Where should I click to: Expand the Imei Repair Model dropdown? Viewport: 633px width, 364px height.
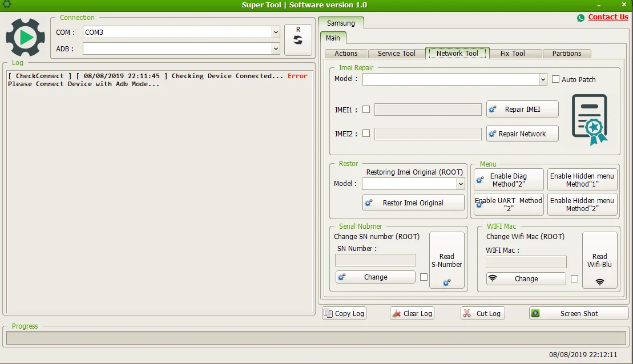click(543, 79)
